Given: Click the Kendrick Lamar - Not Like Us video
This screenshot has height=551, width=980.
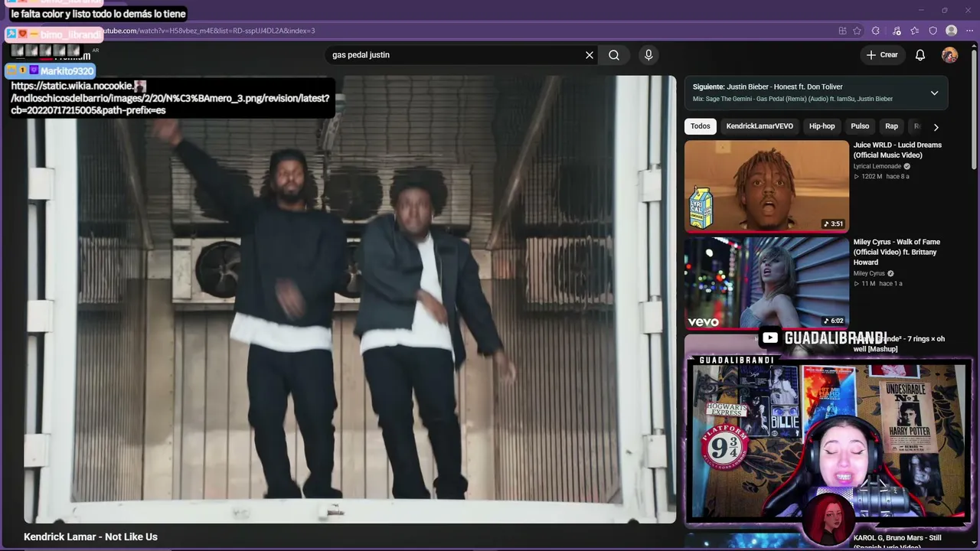Looking at the screenshot, I should (x=350, y=299).
